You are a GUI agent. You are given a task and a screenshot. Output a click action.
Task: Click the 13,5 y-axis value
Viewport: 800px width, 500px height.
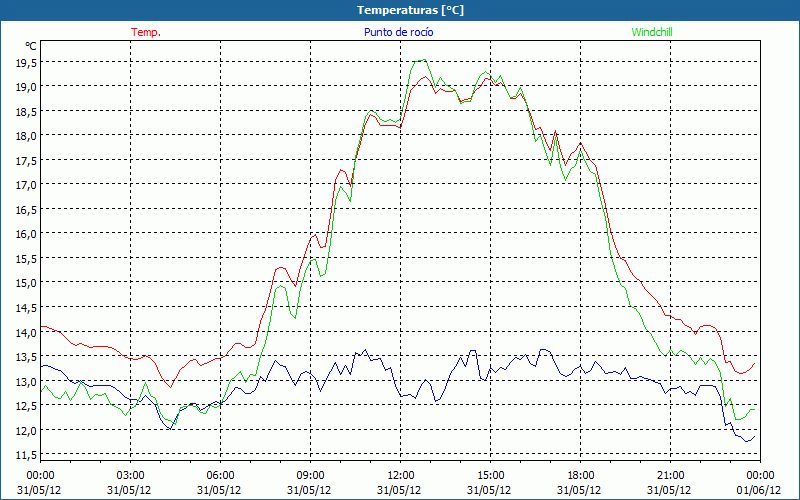click(26, 357)
